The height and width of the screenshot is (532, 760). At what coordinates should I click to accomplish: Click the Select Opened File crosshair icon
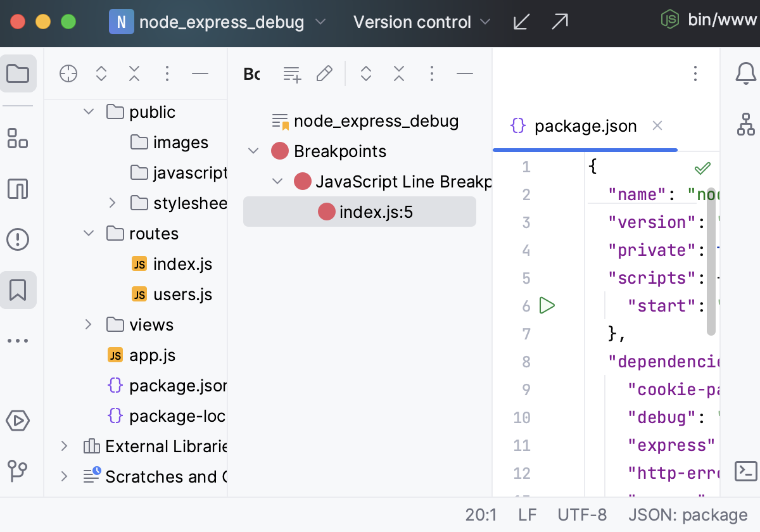[x=68, y=74]
